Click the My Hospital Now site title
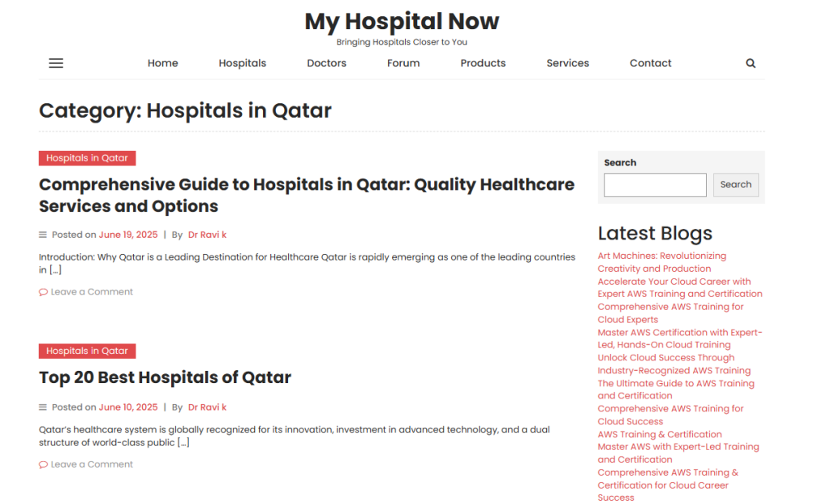The width and height of the screenshot is (831, 504). [x=402, y=21]
